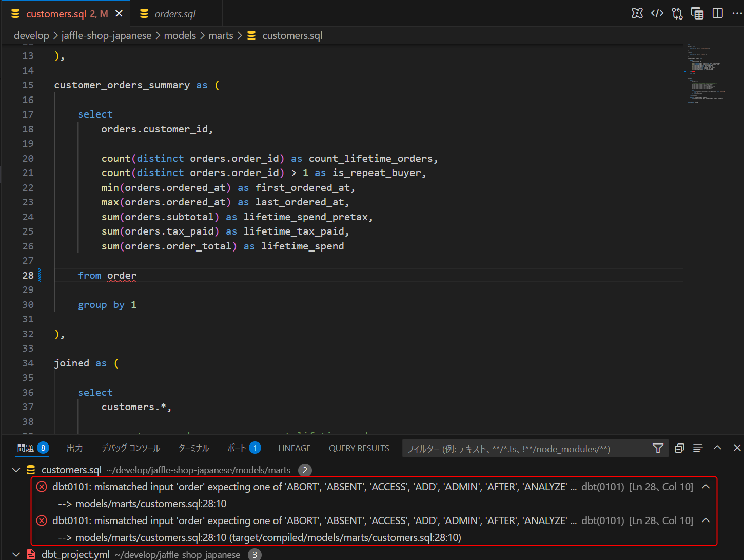Click jaffle-shop-japanese in the breadcrumb
The image size is (744, 560).
[x=106, y=35]
